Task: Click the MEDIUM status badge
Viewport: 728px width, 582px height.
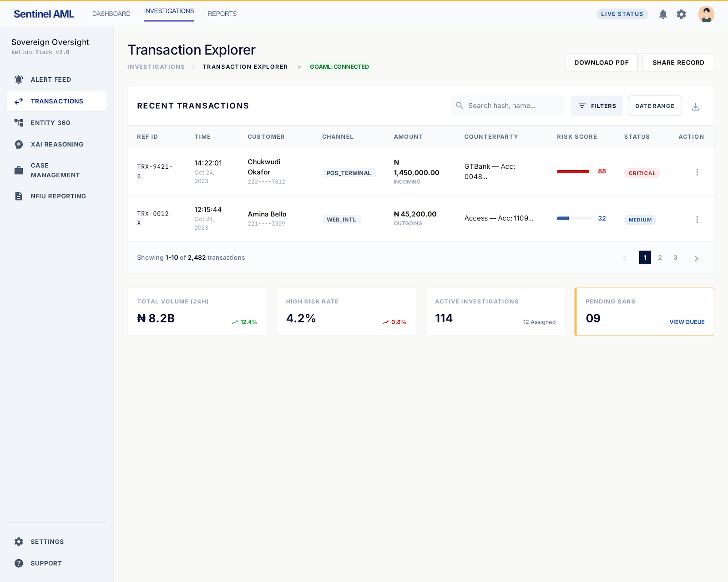Action: [x=640, y=220]
